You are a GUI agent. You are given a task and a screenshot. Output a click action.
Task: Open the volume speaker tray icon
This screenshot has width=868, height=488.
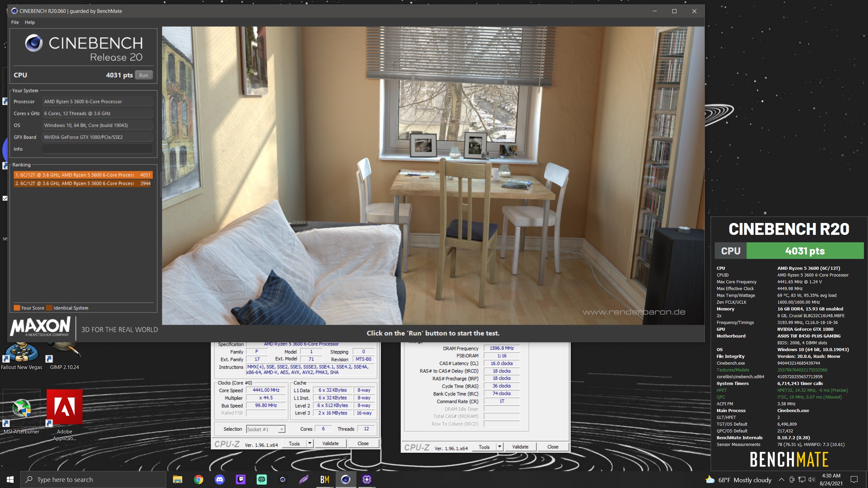point(811,480)
